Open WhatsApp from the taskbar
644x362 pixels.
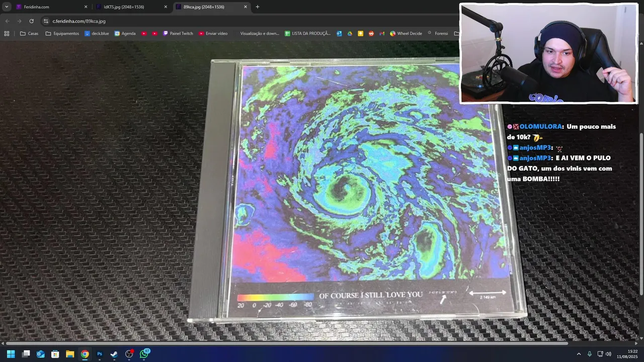pyautogui.click(x=144, y=354)
